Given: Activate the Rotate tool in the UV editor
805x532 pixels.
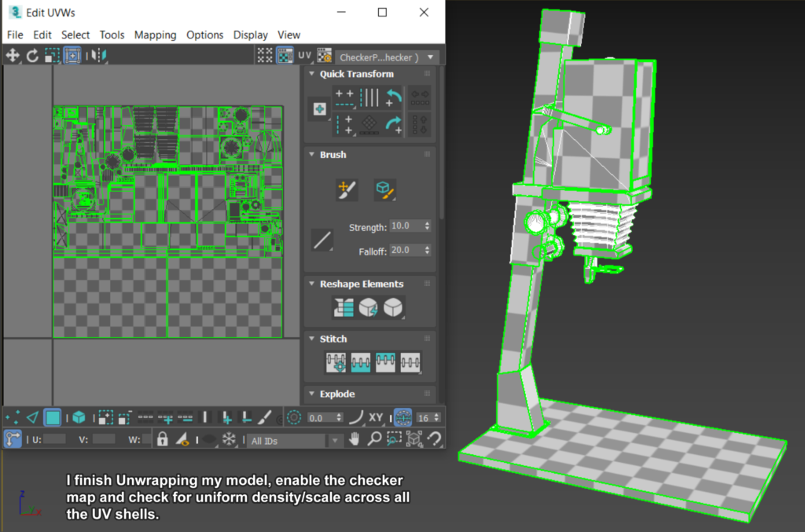Looking at the screenshot, I should 32,55.
